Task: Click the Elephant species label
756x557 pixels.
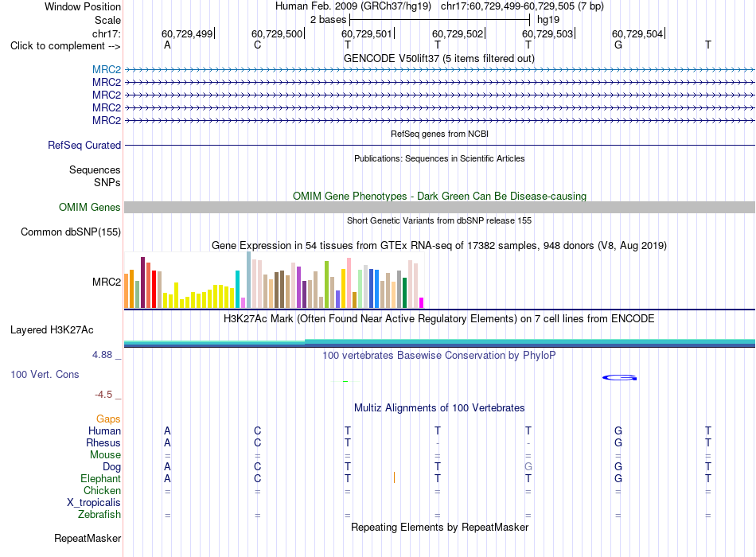Action: point(101,478)
